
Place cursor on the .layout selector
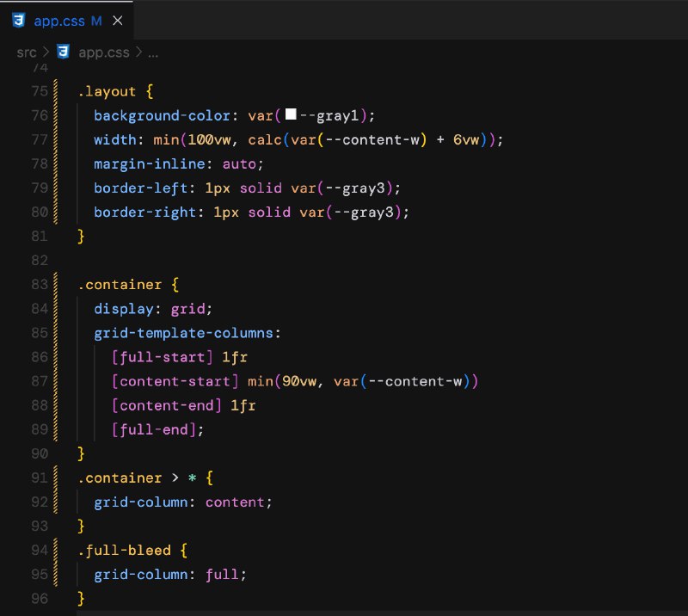(105, 91)
